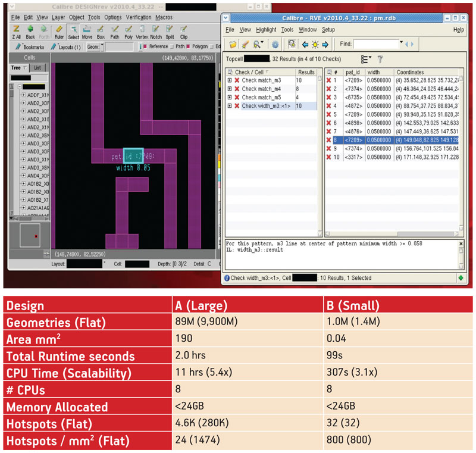
Task: Click the layout overview thumbnail in DESIGNrev
Action: [30, 235]
